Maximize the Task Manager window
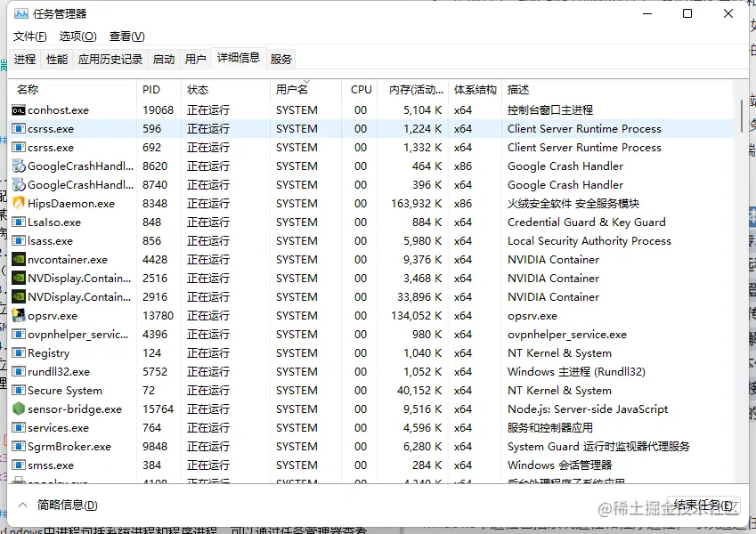Screen dimensions: 756x534 tap(687, 13)
